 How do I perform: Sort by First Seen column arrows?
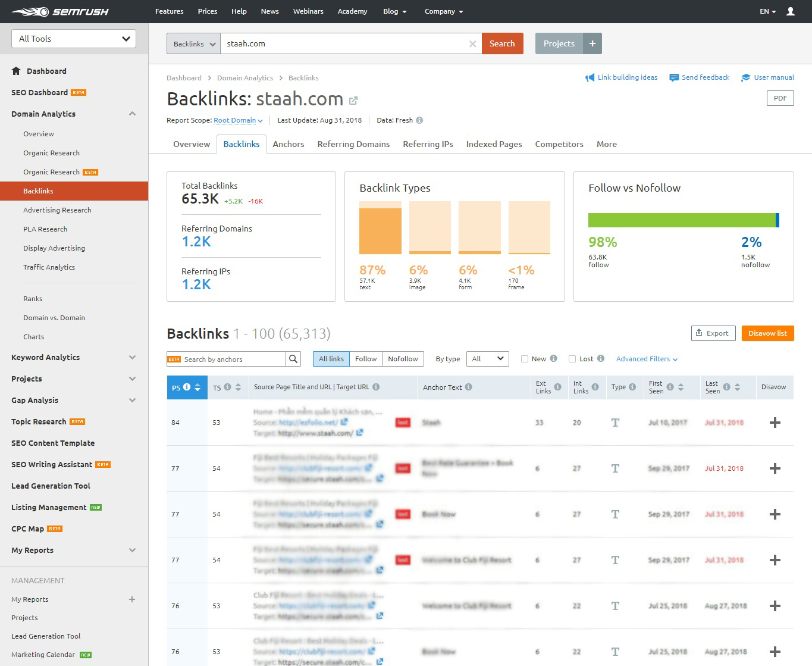tap(681, 387)
